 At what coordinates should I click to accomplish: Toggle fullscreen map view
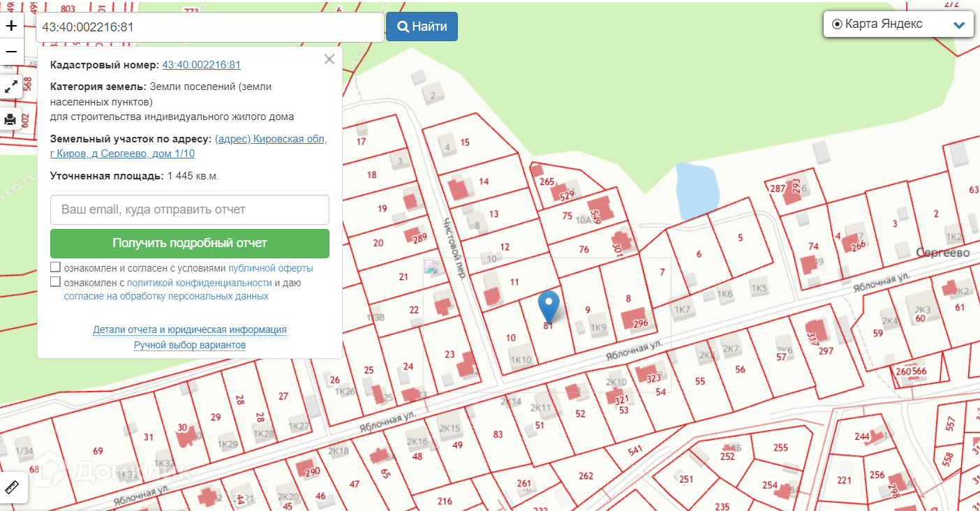tap(11, 87)
